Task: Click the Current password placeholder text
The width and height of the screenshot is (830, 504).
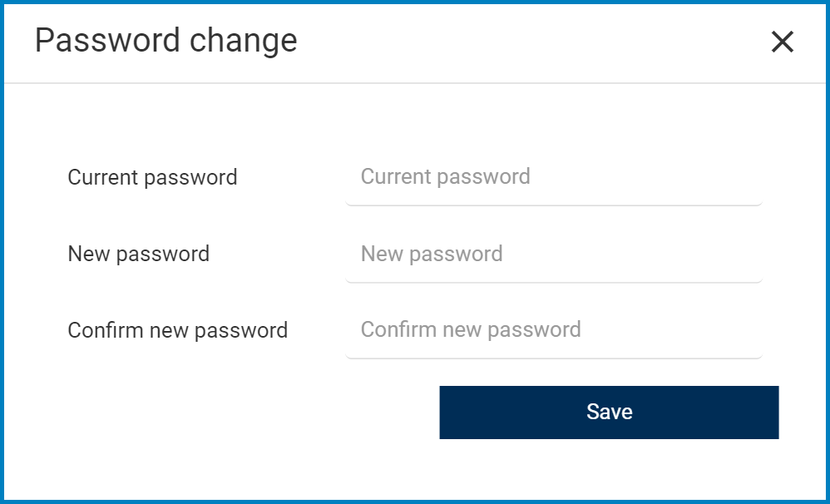Action: point(445,176)
